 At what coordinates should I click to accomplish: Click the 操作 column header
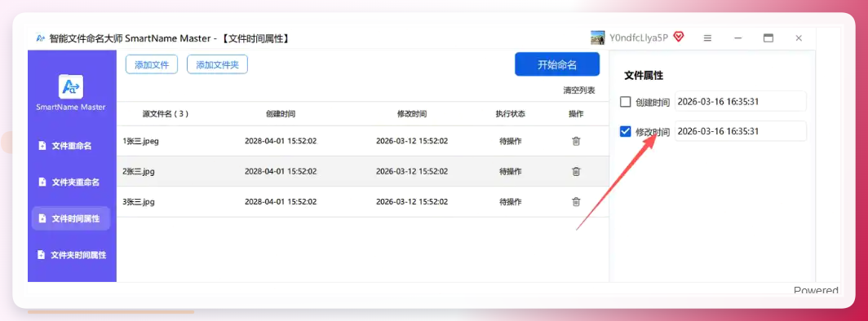pos(576,114)
